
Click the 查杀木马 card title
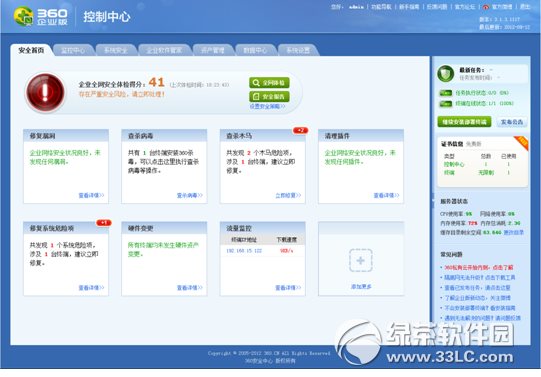(x=239, y=136)
